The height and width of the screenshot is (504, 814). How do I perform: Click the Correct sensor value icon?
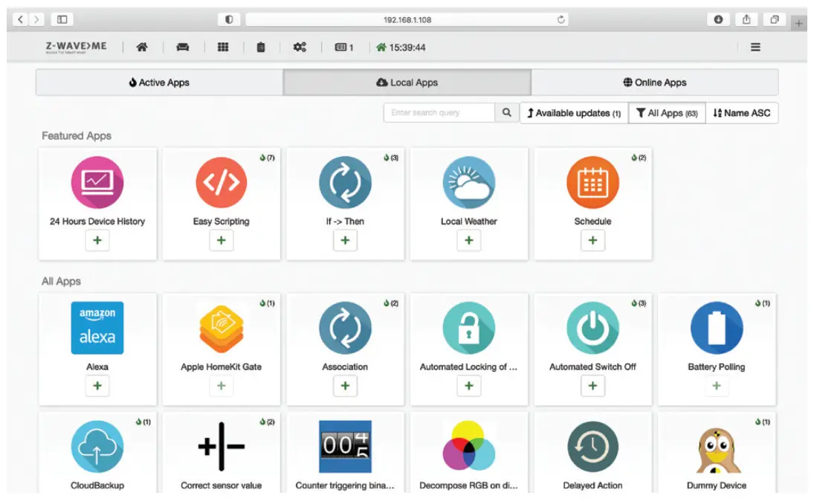tap(221, 446)
